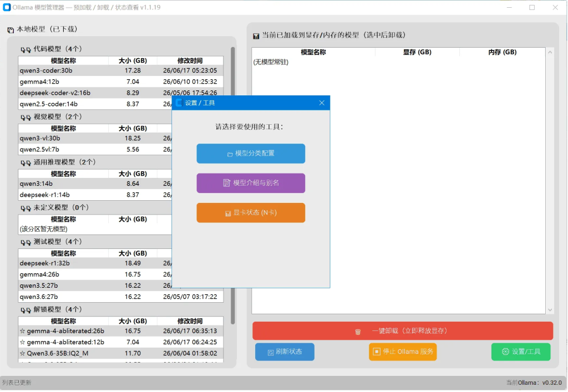Click the icon beside 解锁模型 (4个)
Screen dimensions: 568x392
pos(26,310)
